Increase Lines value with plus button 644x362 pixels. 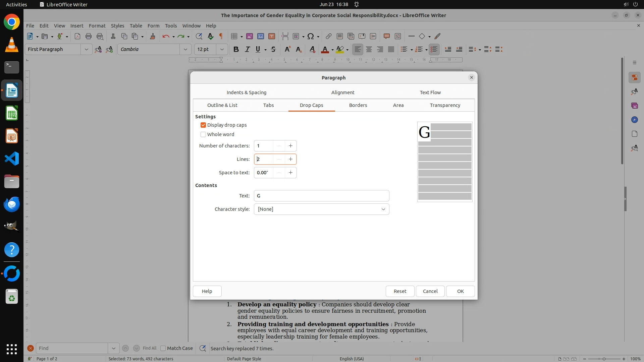tap(290, 159)
